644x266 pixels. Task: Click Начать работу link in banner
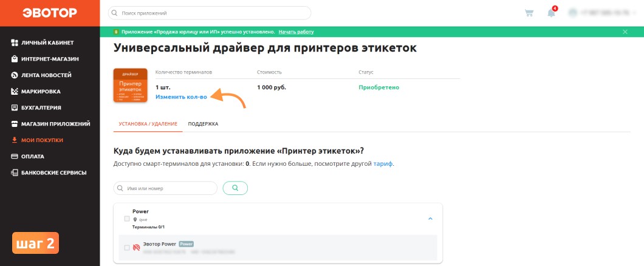tap(296, 32)
